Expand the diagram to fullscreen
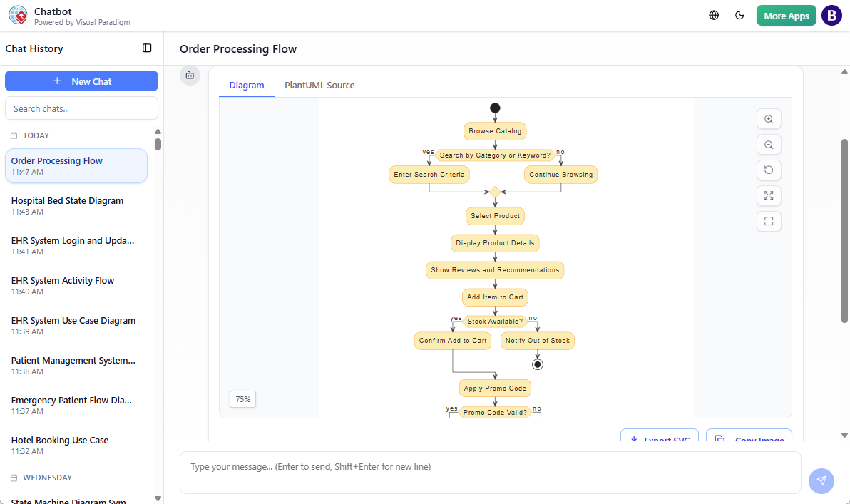Viewport: 850px width, 504px height. coord(769,196)
